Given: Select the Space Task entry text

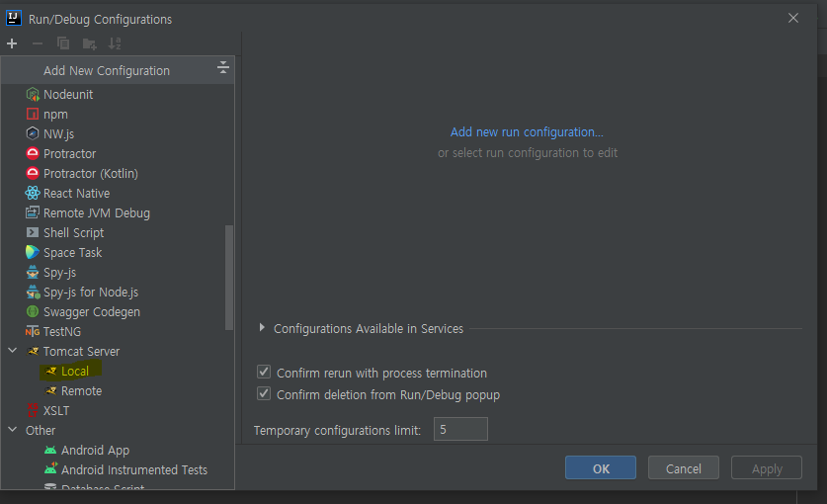Looking at the screenshot, I should (73, 253).
